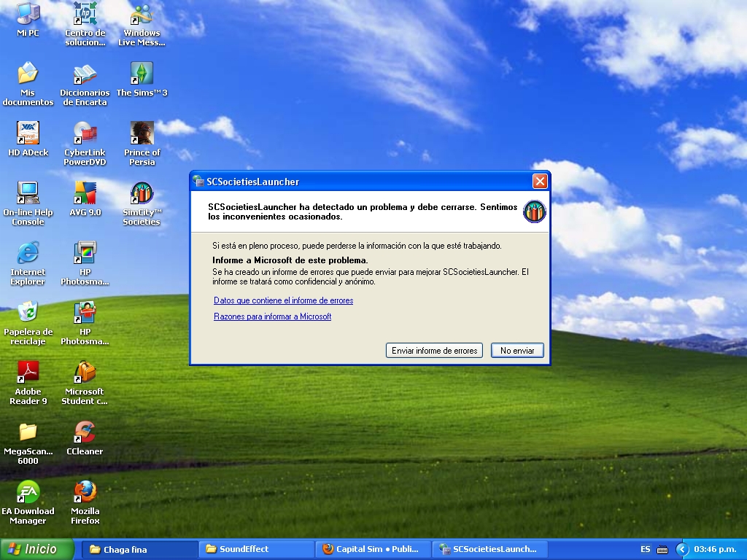Select the HD ADeck desktop icon
Image resolution: width=747 pixels, height=560 pixels.
[x=28, y=139]
